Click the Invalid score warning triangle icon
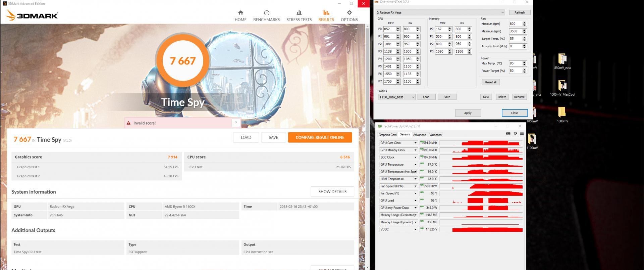 [x=128, y=123]
